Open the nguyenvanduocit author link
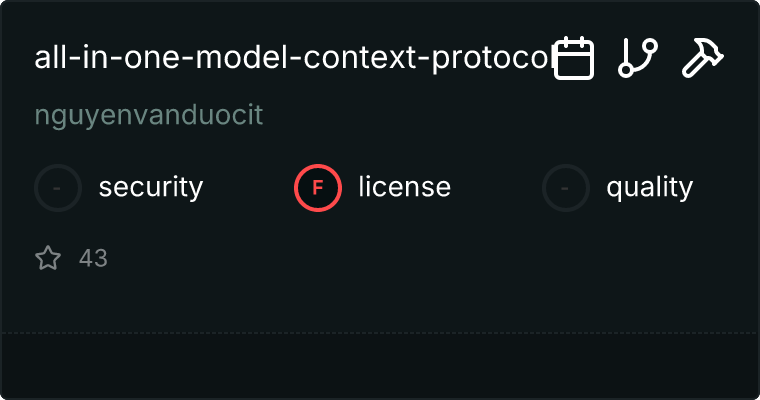 point(149,115)
